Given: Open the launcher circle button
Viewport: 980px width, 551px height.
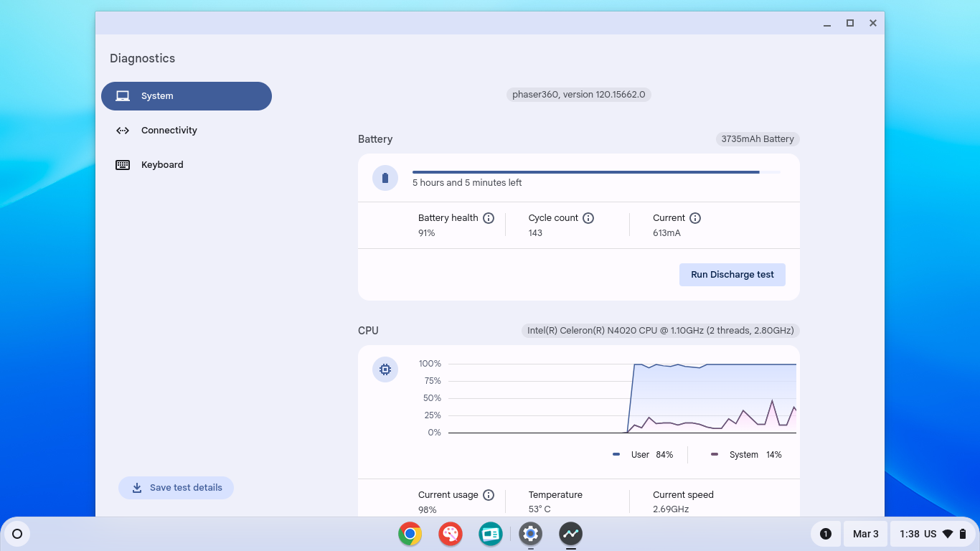Looking at the screenshot, I should pos(17,534).
